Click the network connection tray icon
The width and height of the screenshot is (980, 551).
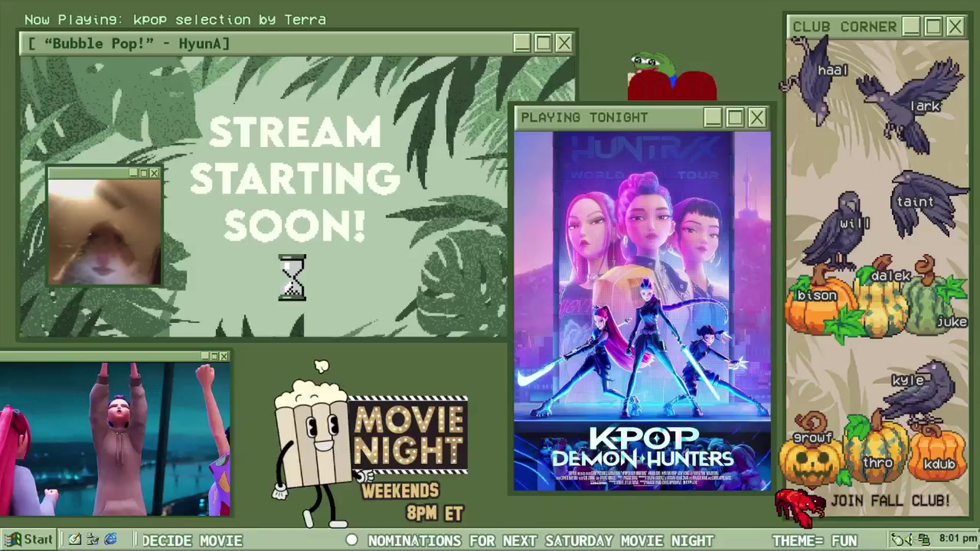pyautogui.click(x=923, y=539)
